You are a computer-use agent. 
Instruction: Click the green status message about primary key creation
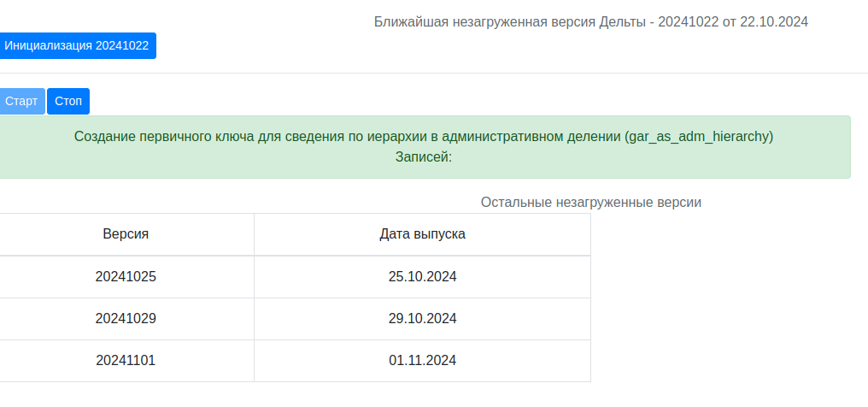click(x=423, y=136)
